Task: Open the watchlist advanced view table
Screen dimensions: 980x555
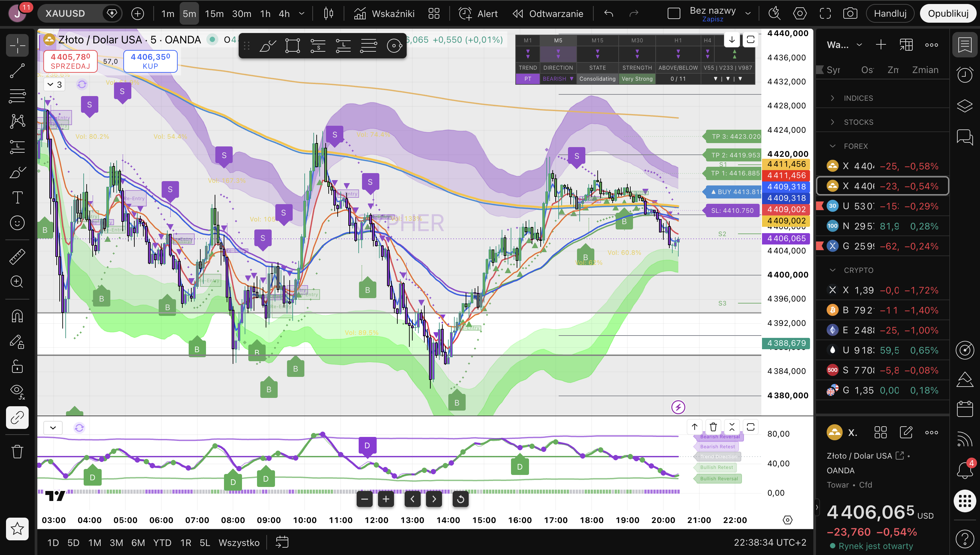Action: pyautogui.click(x=906, y=45)
